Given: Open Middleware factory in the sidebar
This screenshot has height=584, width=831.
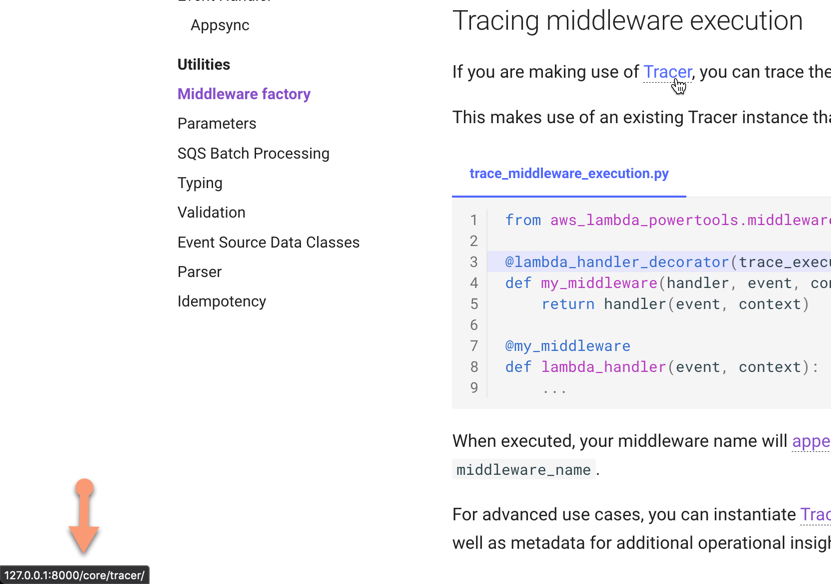Looking at the screenshot, I should click(x=244, y=94).
